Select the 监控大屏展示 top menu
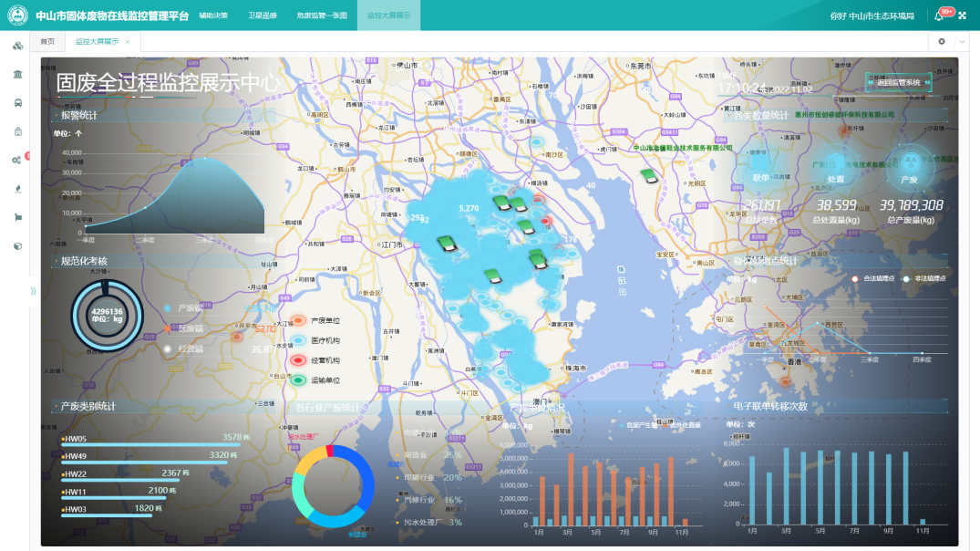980x551 pixels. [x=388, y=16]
